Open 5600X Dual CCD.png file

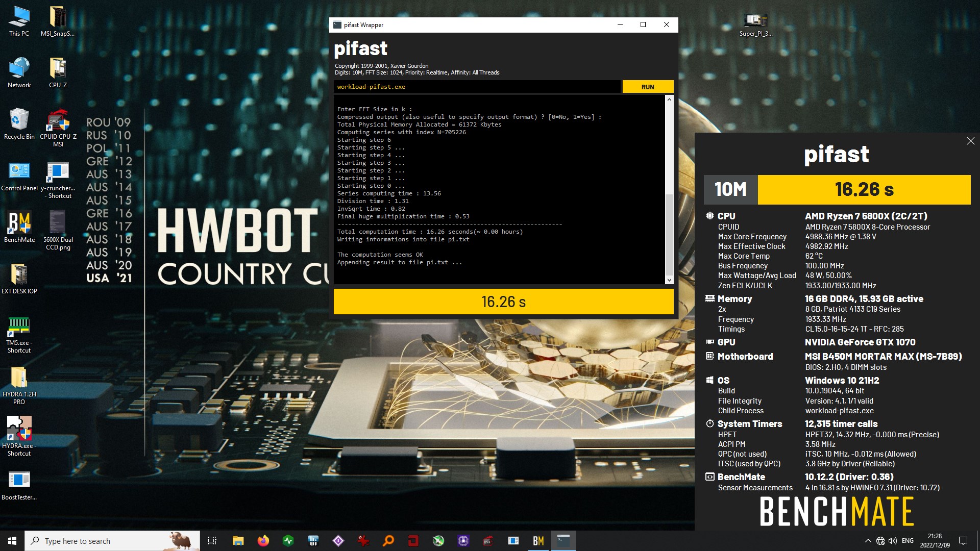coord(58,231)
